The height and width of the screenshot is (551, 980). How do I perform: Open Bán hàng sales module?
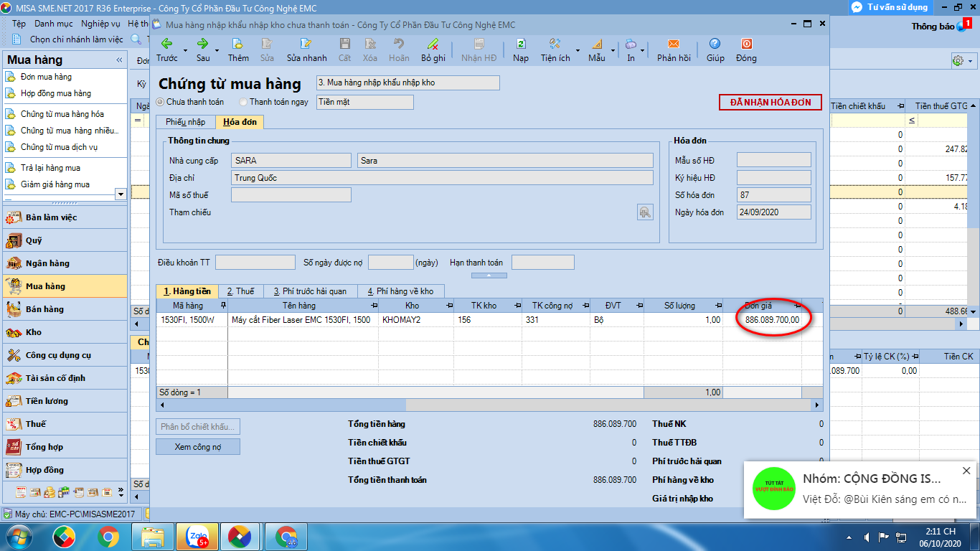(65, 309)
